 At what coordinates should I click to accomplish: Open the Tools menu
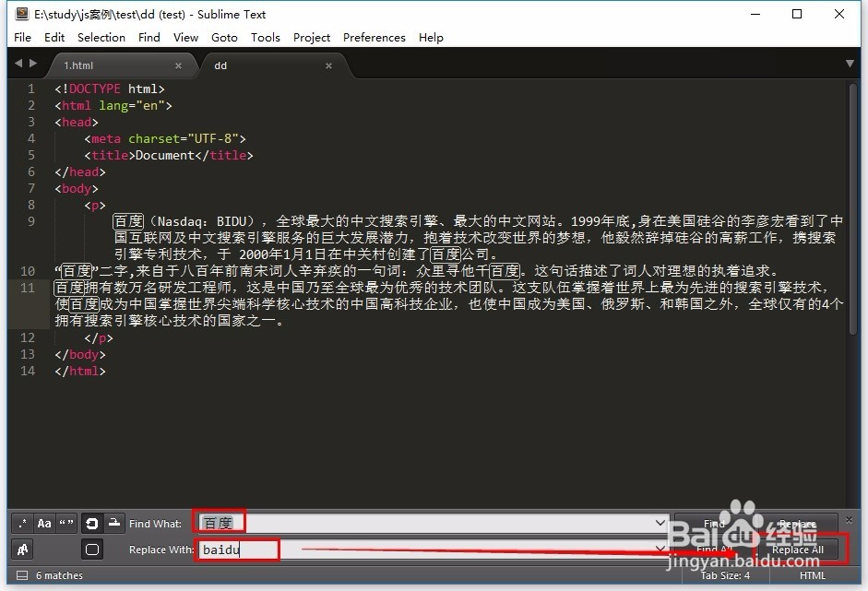coord(265,38)
